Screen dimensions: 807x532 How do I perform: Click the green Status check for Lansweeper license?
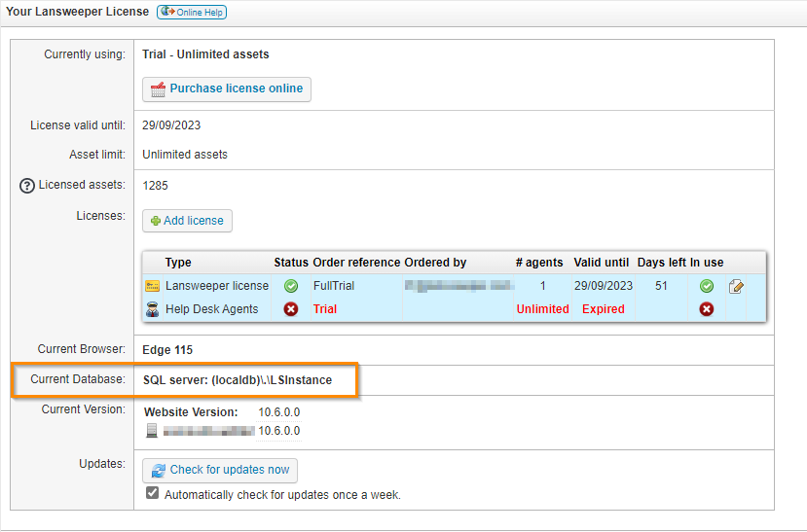pyautogui.click(x=290, y=287)
